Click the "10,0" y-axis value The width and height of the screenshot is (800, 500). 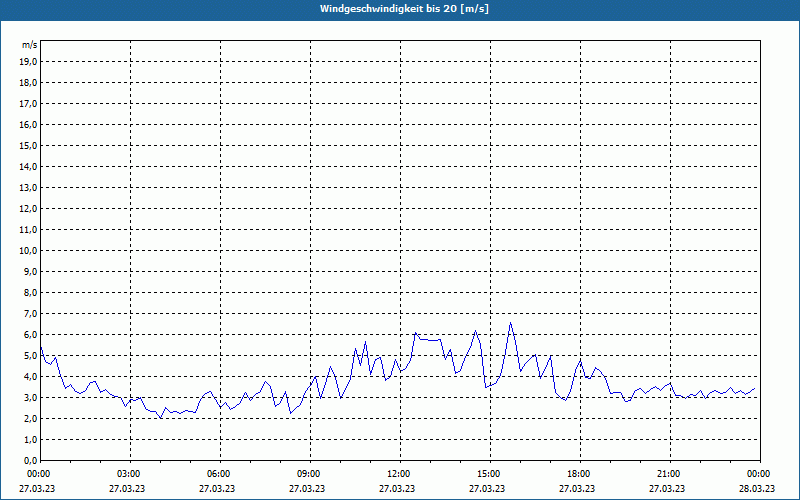point(28,251)
